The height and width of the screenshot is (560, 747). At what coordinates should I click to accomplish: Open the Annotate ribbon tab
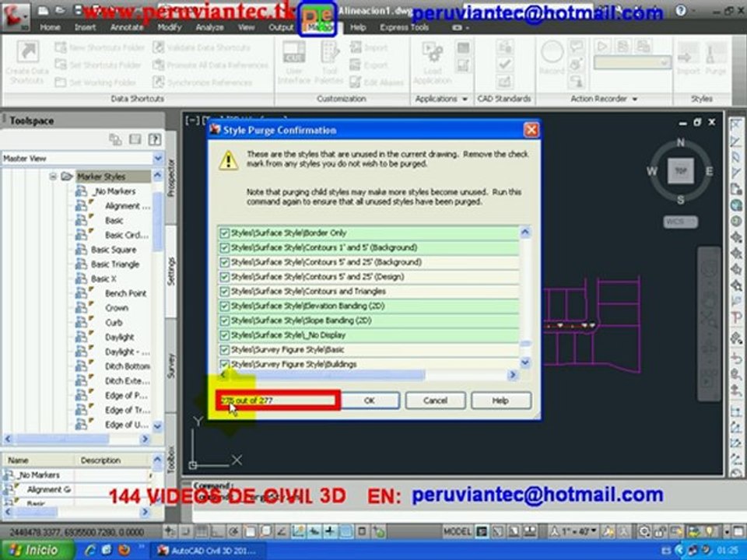click(x=127, y=27)
